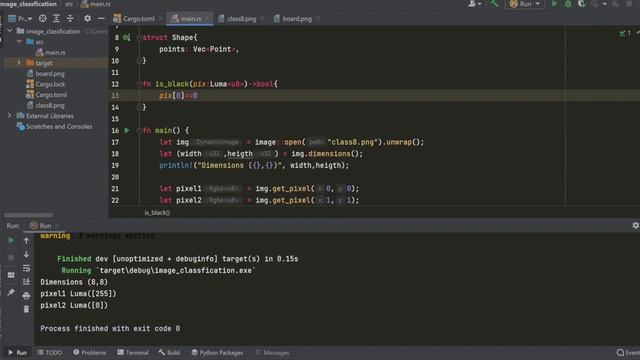The width and height of the screenshot is (640, 360).
Task: Open the Build tool window
Action: coord(169,352)
